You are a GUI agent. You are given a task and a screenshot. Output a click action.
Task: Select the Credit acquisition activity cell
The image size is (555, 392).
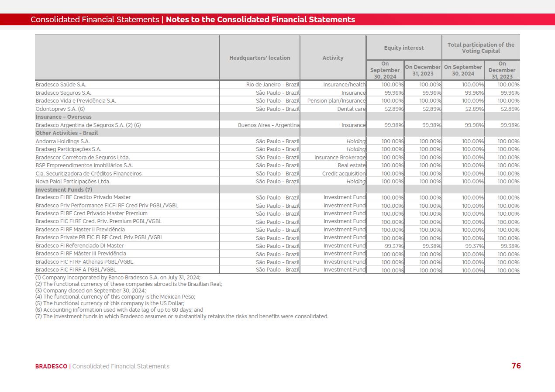click(344, 174)
